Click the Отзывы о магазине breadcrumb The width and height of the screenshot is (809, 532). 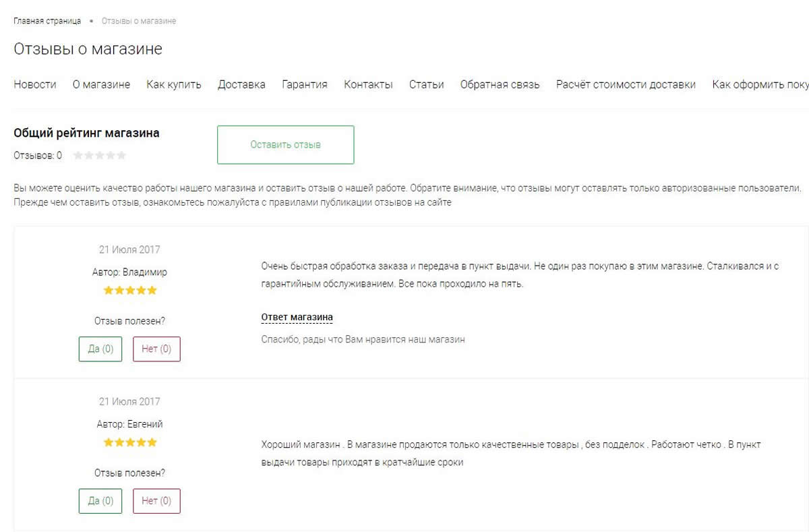click(x=139, y=21)
